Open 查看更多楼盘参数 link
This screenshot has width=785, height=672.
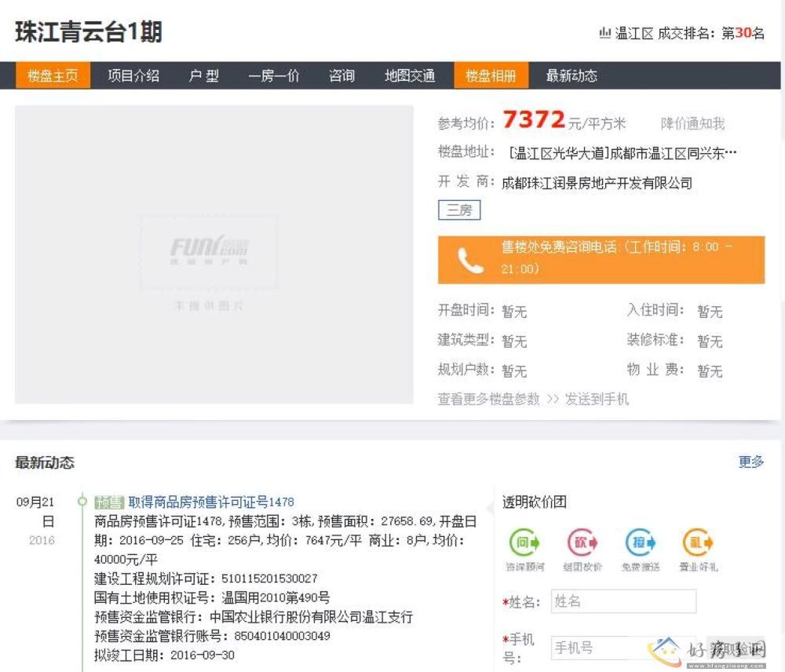tap(488, 399)
